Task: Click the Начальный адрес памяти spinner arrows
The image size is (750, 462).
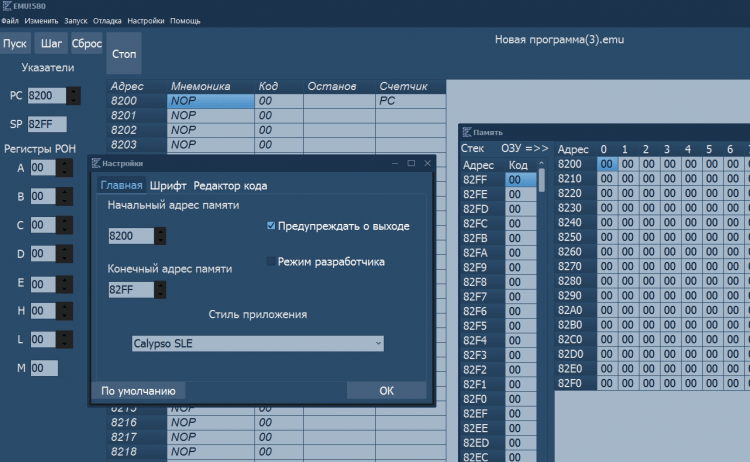Action: pyautogui.click(x=160, y=236)
